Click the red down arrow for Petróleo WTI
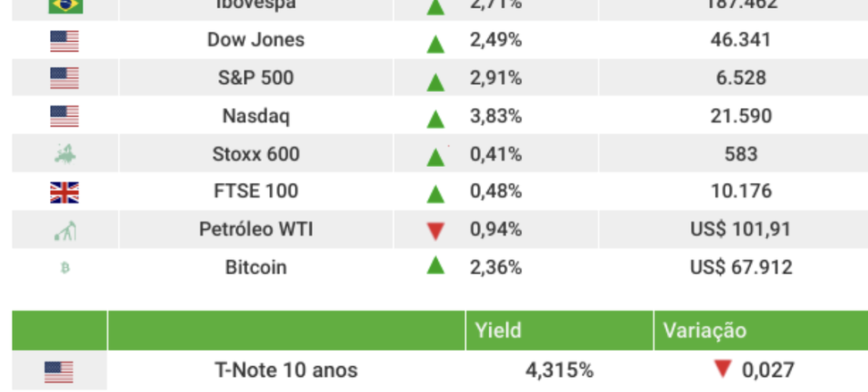Image resolution: width=868 pixels, height=392 pixels. [435, 231]
